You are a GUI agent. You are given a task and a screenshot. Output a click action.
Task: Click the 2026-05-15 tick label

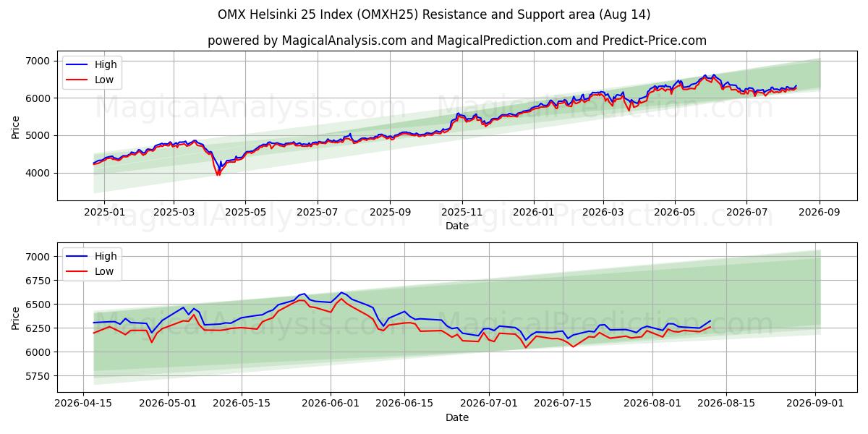(241, 404)
